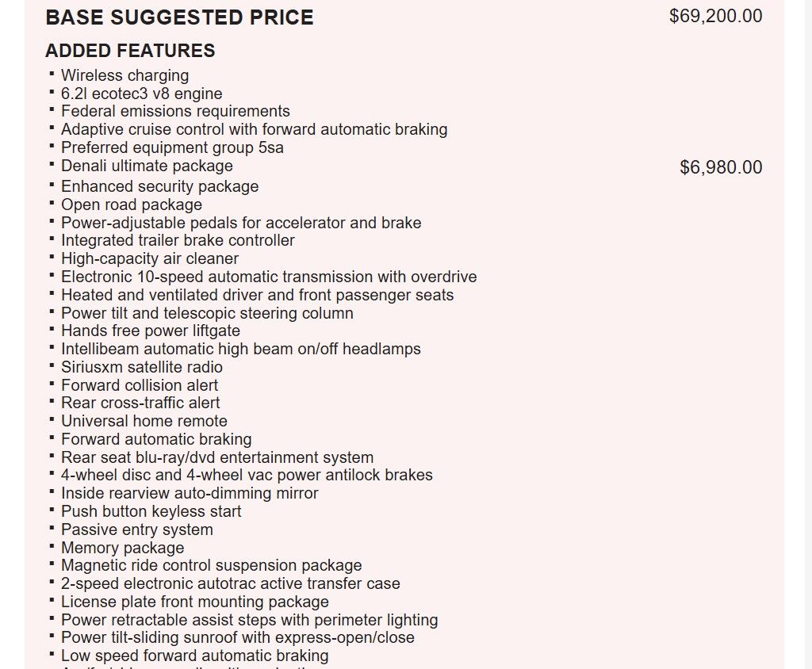Click the ADDED FEATURES heading
Image resolution: width=812 pixels, height=669 pixels.
point(130,51)
